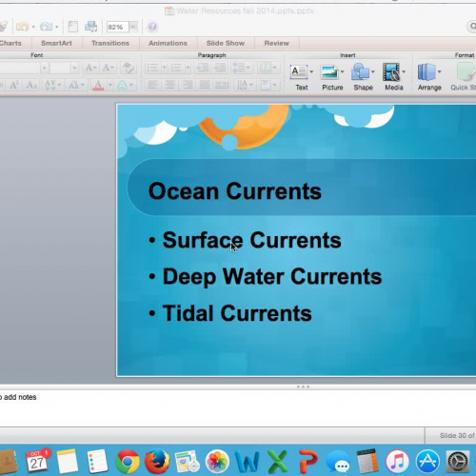Click the Surface Currents bullet text
This screenshot has height=476, width=476.
[251, 240]
